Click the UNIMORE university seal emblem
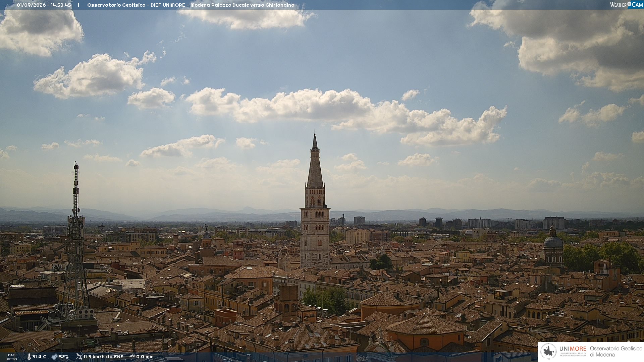Image resolution: width=644 pixels, height=362 pixels. click(549, 352)
